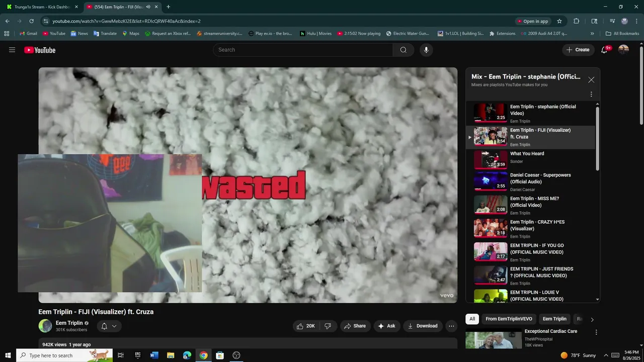Start voice search with microphone icon
The image size is (644, 362).
pos(426,50)
